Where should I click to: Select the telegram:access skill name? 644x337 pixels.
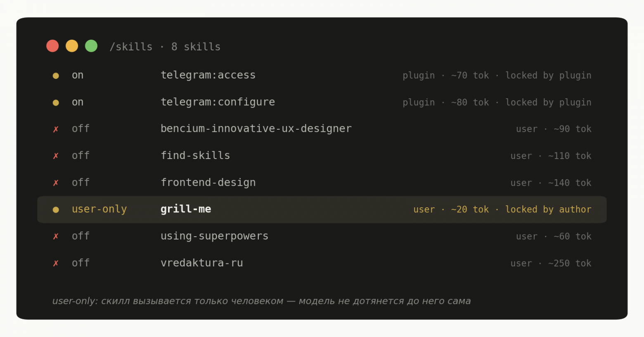point(208,75)
